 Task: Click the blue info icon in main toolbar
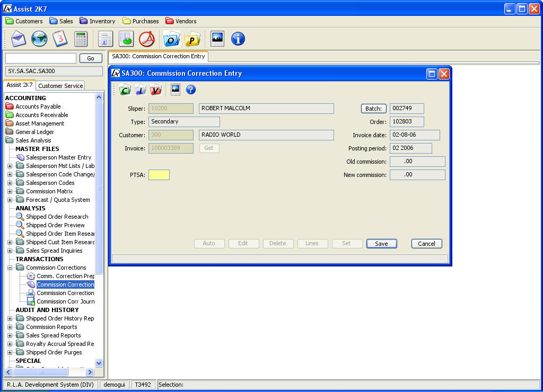click(x=238, y=39)
